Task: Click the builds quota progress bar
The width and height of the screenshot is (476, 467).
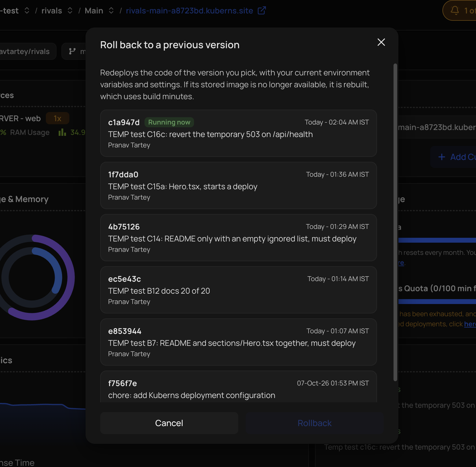Action: click(x=437, y=302)
